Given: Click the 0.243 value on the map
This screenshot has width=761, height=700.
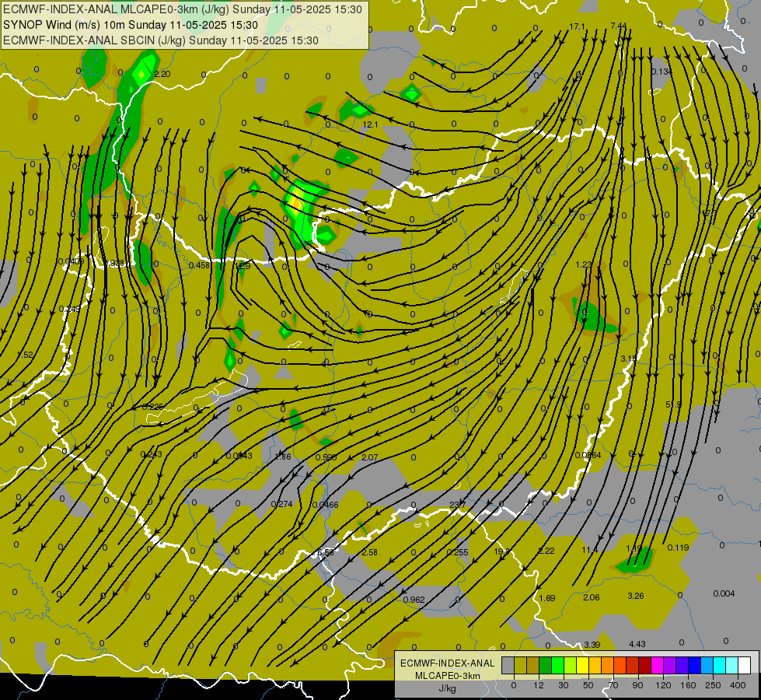Looking at the screenshot, I should [152, 454].
